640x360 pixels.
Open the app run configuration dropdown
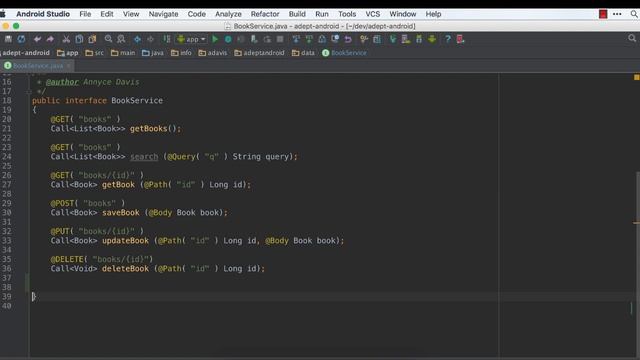[191, 39]
